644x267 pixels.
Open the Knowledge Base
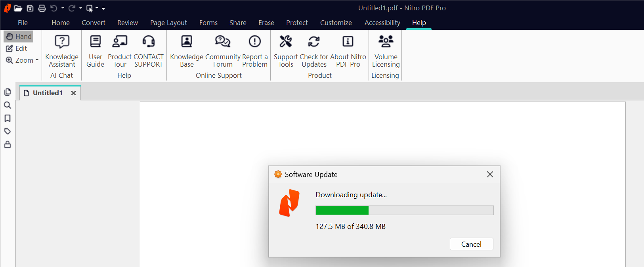pyautogui.click(x=187, y=51)
